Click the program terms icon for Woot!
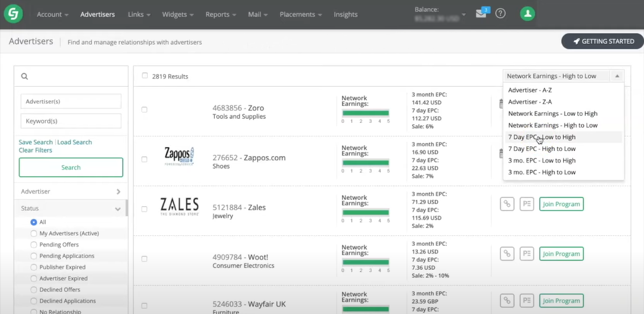Image resolution: width=644 pixels, height=314 pixels. pos(526,253)
